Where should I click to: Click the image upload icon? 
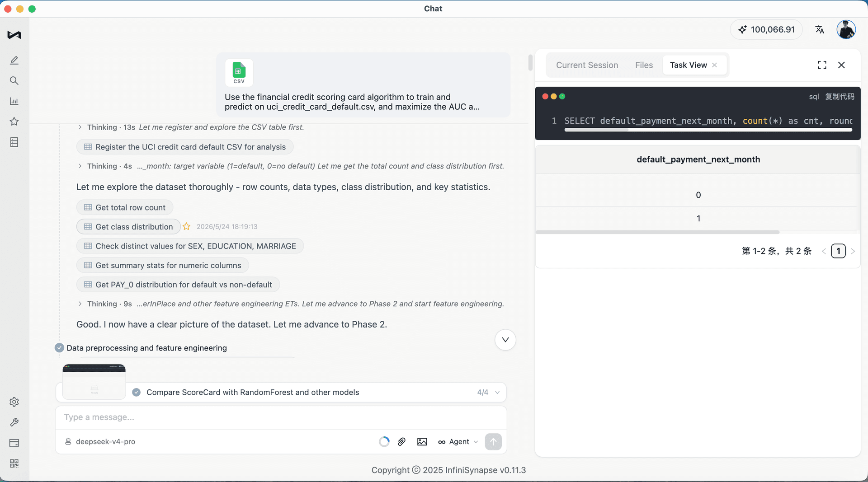pos(422,442)
